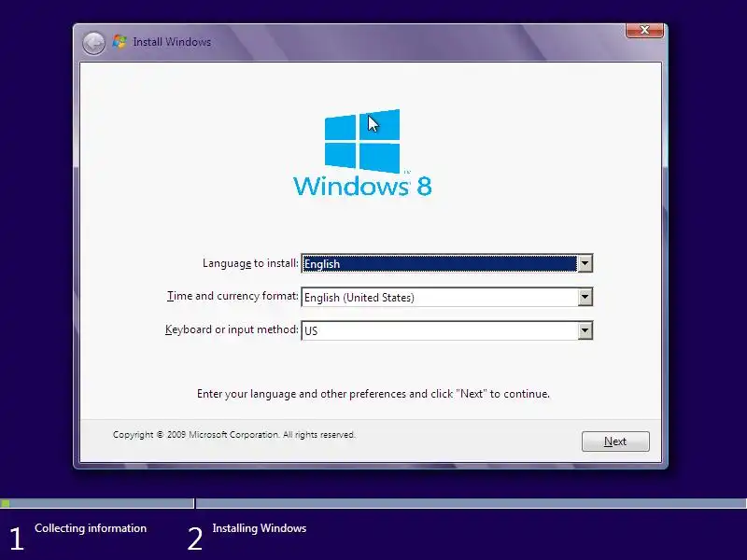Expand Time and currency format dropdown arrow

585,297
